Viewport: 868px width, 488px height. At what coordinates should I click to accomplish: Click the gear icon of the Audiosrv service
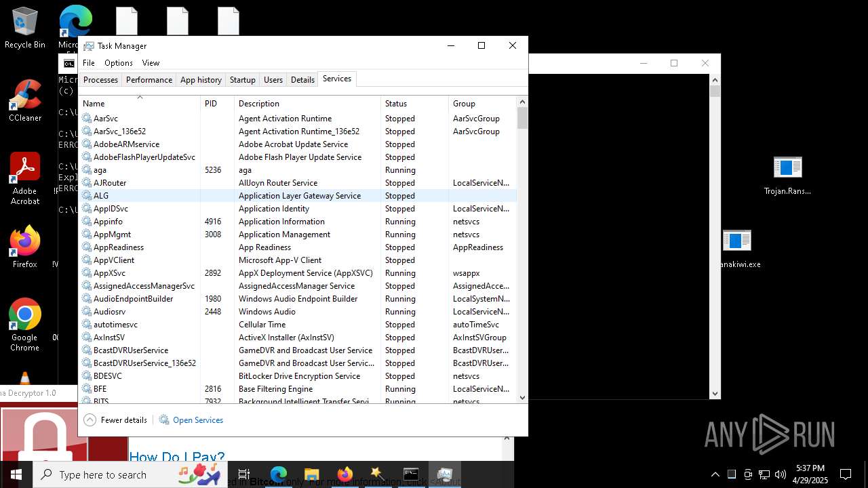[87, 311]
